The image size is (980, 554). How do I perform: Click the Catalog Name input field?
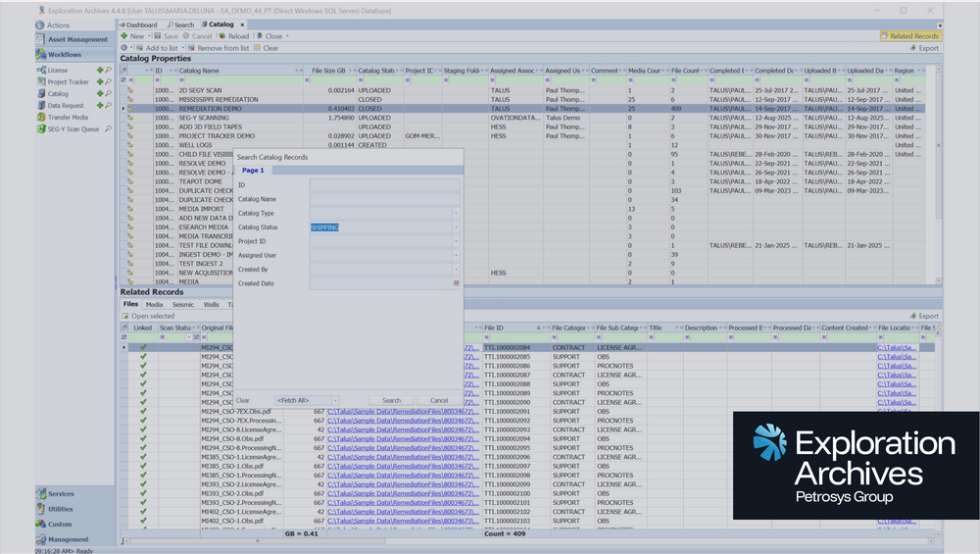380,199
